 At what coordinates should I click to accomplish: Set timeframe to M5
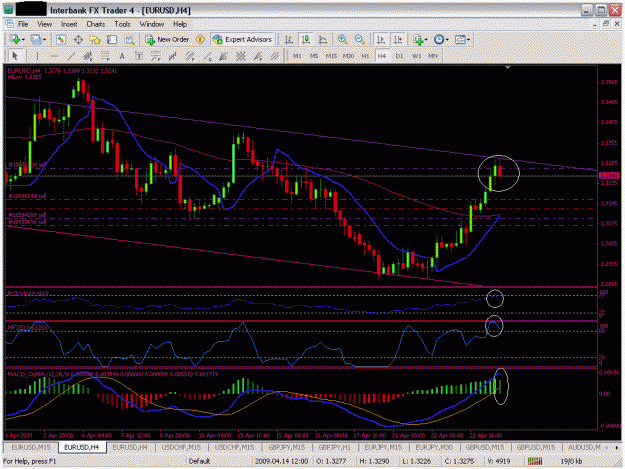[314, 56]
